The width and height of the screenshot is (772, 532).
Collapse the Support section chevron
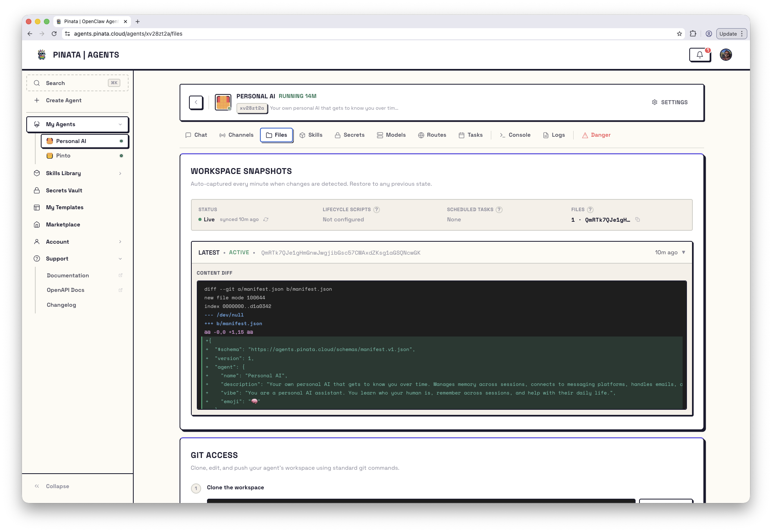[x=120, y=259]
